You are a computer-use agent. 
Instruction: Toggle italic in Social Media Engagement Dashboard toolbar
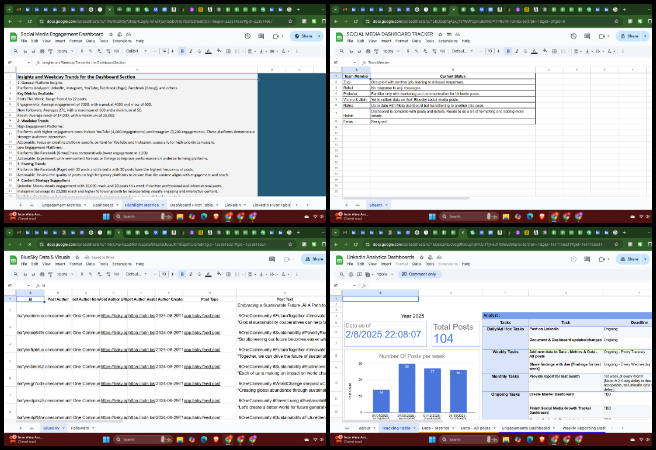[191, 51]
